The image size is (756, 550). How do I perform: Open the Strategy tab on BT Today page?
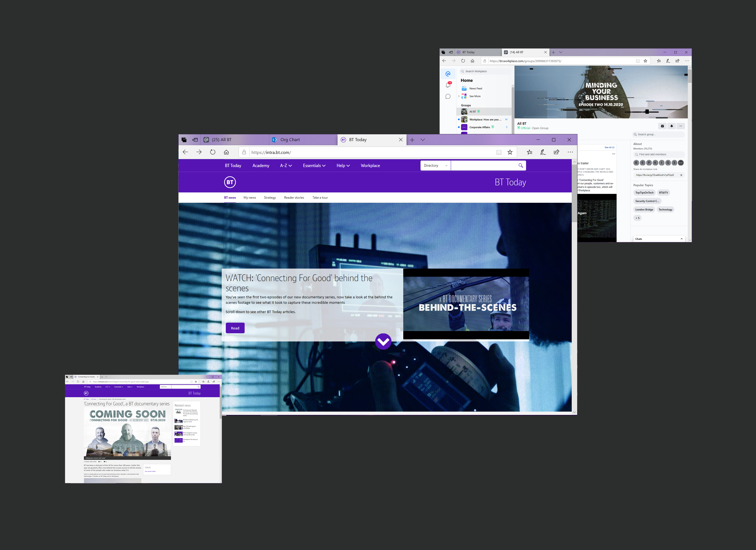pos(270,198)
